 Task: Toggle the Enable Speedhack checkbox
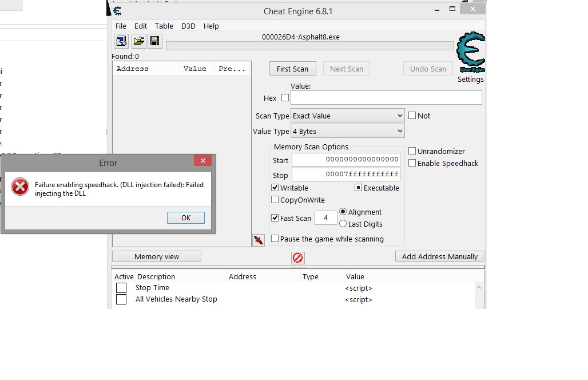pyautogui.click(x=412, y=163)
